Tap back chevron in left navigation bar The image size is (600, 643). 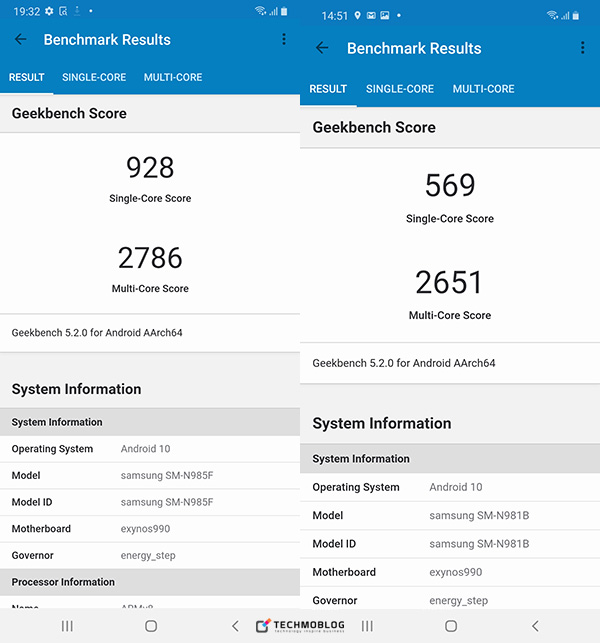(x=235, y=626)
